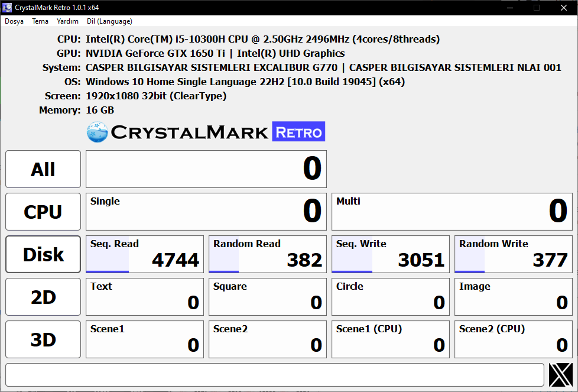Click the 1920x1080 32bit screen text
The image size is (578, 392).
coord(156,96)
